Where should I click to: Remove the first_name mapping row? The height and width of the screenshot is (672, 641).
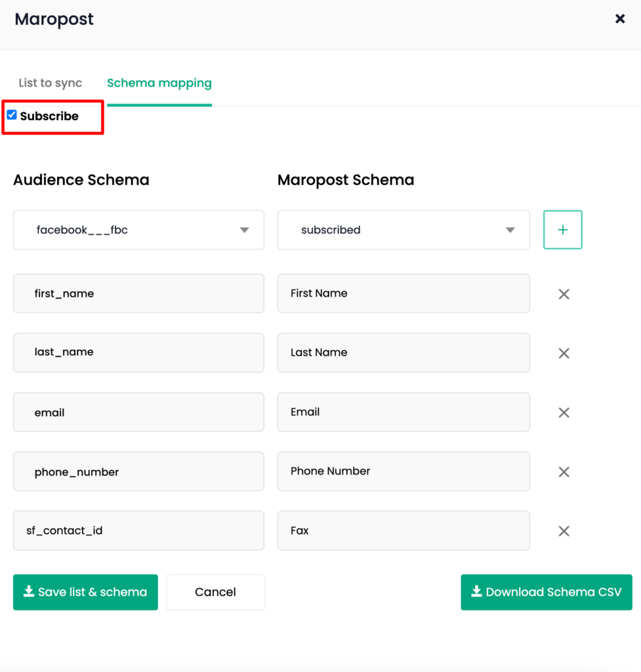564,294
